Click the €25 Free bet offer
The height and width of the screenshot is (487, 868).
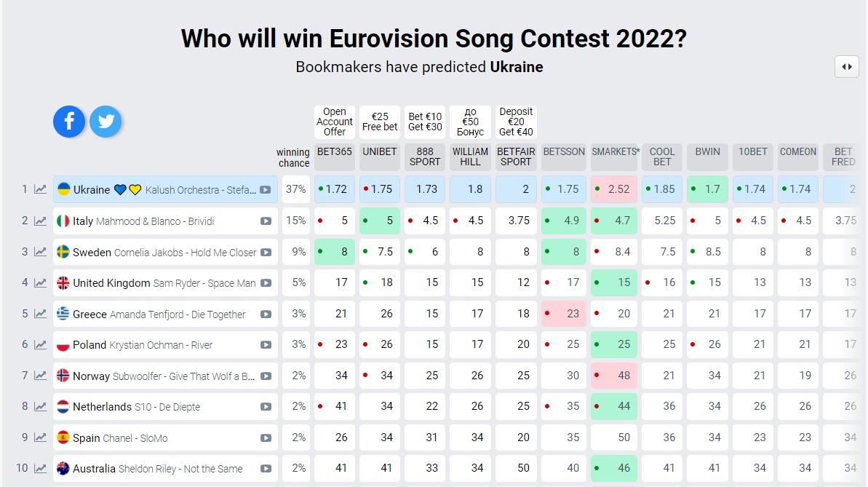tap(380, 122)
